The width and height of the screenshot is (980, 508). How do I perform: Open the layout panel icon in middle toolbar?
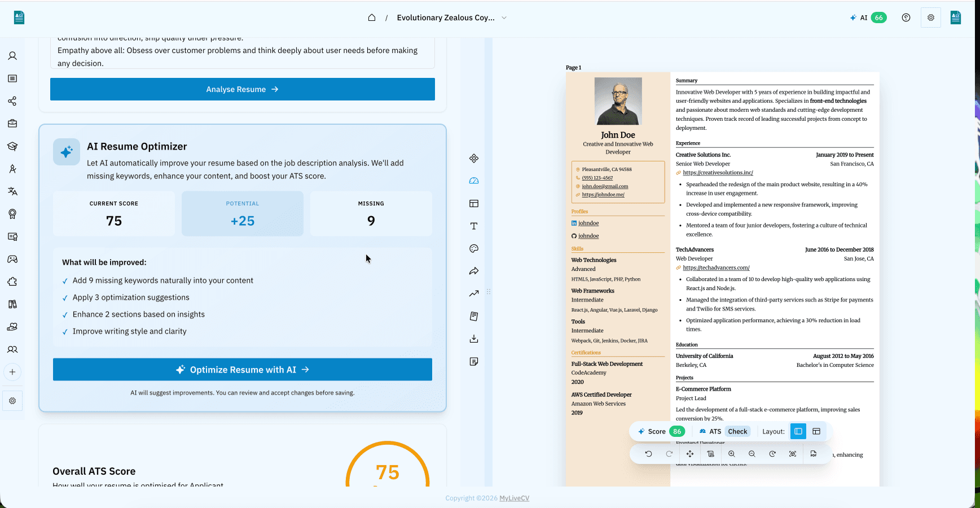[x=474, y=203]
